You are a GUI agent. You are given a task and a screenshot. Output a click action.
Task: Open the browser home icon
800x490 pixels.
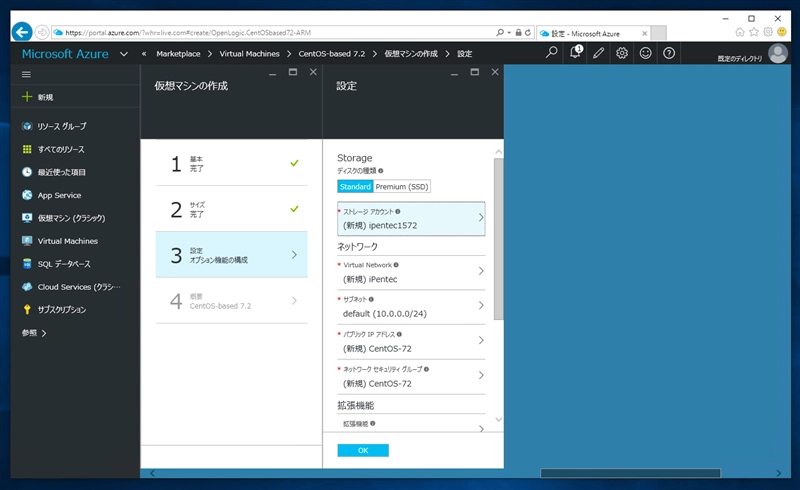point(740,32)
